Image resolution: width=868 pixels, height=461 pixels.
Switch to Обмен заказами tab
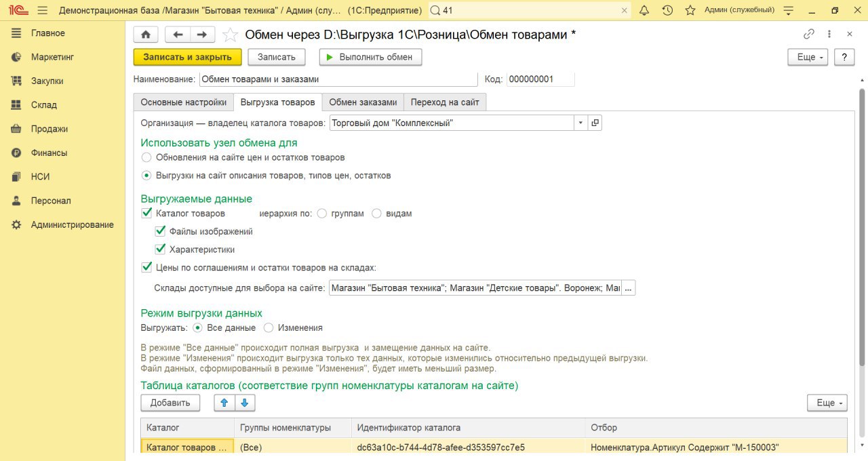coord(363,102)
